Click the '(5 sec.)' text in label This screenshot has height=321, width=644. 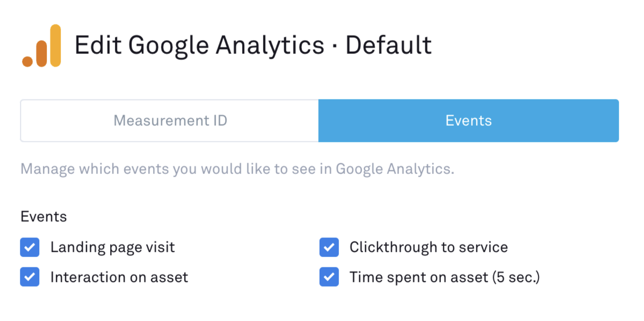516,277
